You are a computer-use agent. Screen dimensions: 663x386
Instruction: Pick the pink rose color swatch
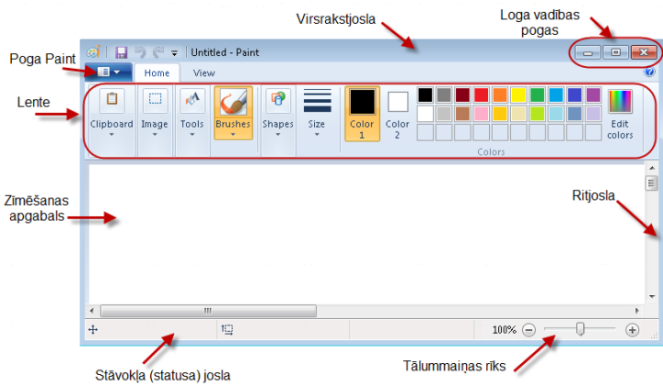[481, 114]
